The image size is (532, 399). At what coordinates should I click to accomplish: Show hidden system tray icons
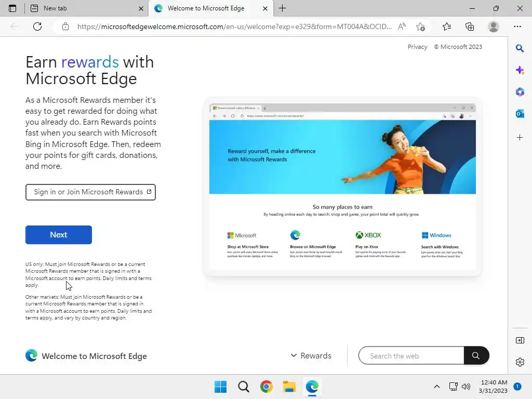(x=437, y=387)
